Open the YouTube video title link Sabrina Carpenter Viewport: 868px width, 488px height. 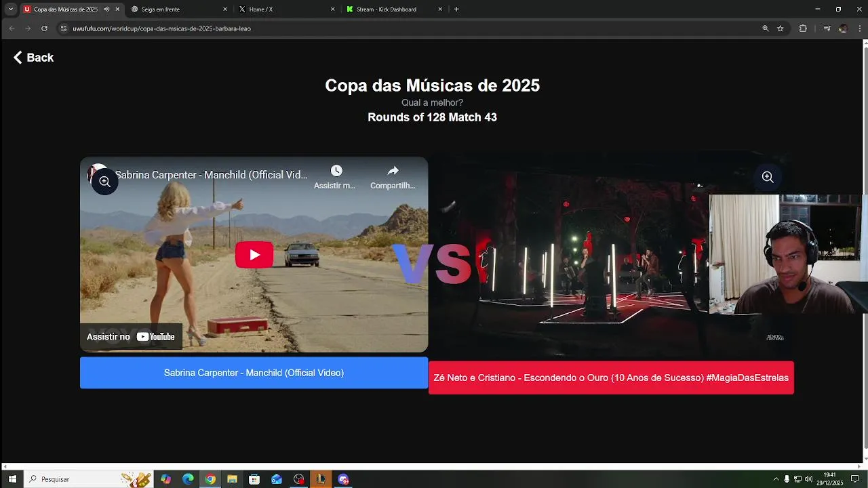211,175
